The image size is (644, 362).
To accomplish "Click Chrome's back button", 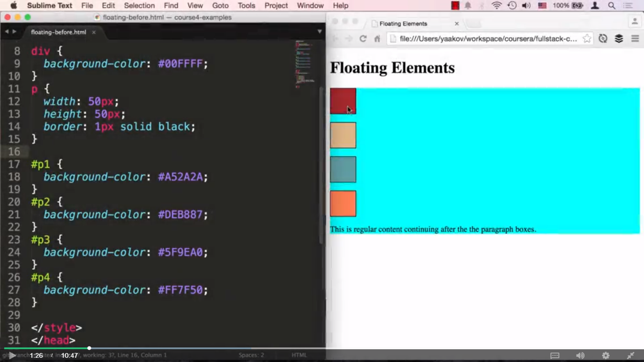I will pyautogui.click(x=335, y=39).
